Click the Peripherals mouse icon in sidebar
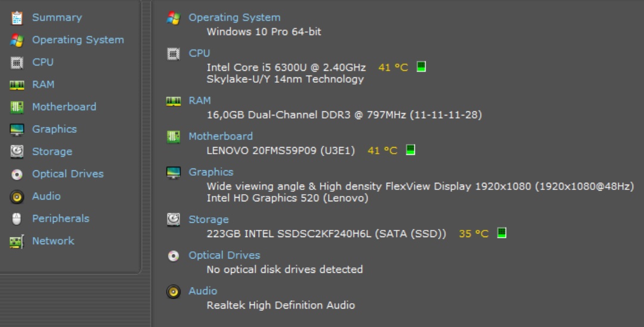Image resolution: width=644 pixels, height=327 pixels. 17,219
